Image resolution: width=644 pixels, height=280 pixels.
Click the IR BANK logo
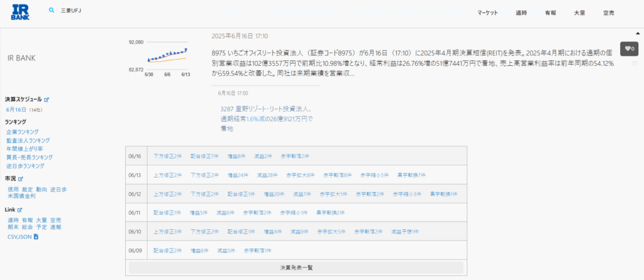tap(20, 12)
